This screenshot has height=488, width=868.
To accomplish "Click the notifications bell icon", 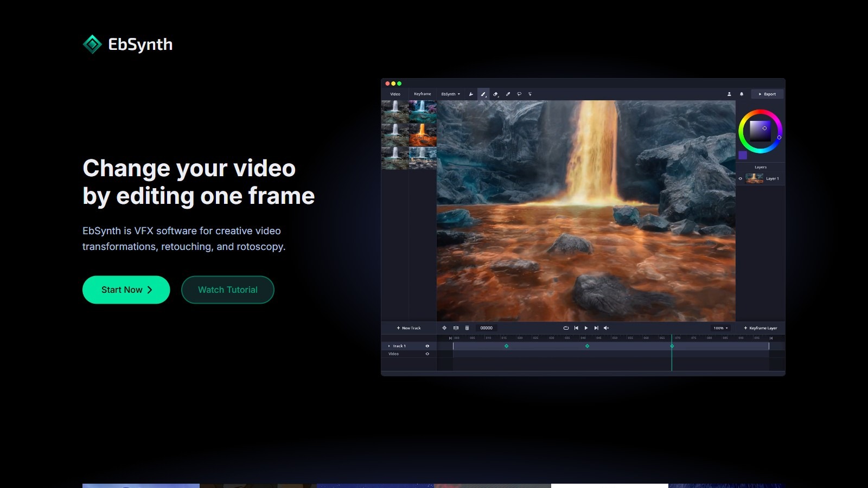I will click(742, 94).
